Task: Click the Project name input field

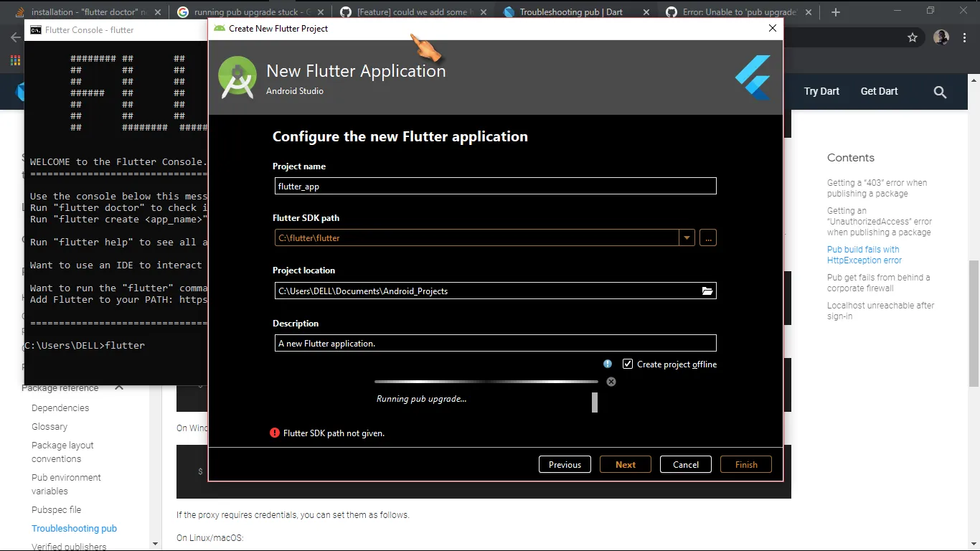Action: (495, 186)
